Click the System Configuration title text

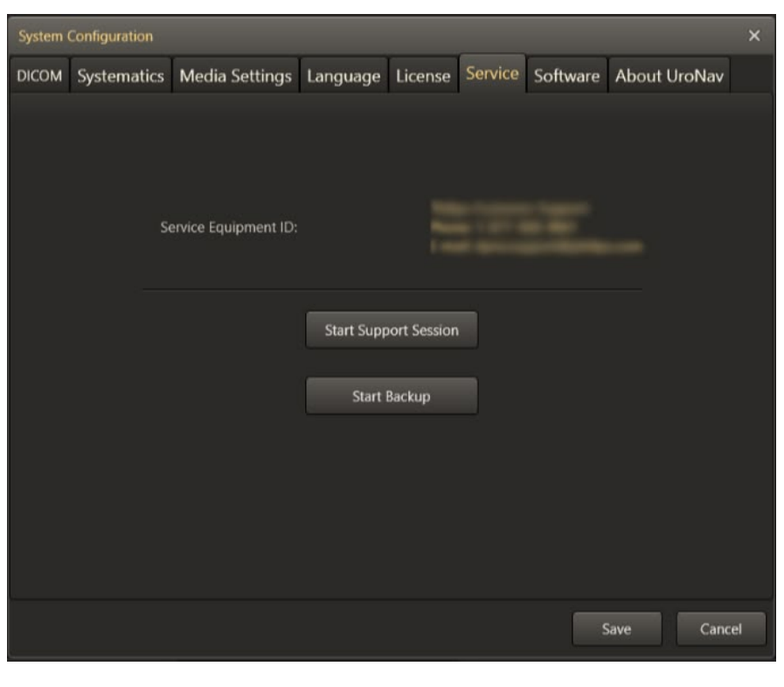pyautogui.click(x=86, y=36)
